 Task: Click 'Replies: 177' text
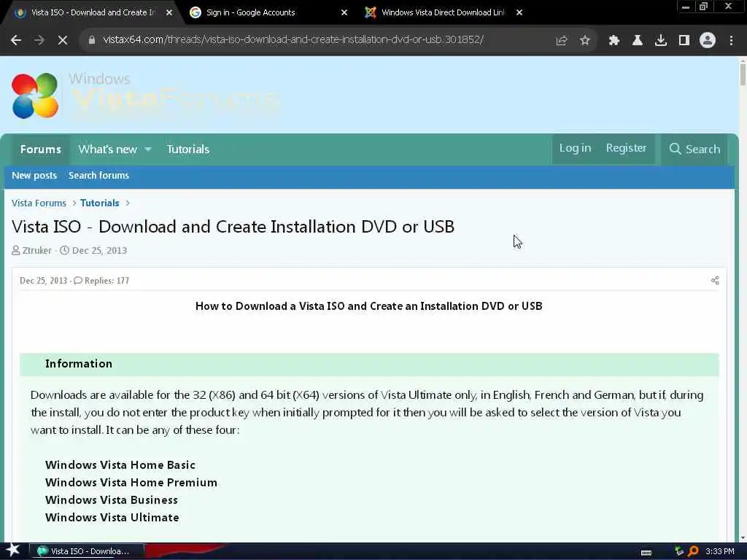[107, 281]
